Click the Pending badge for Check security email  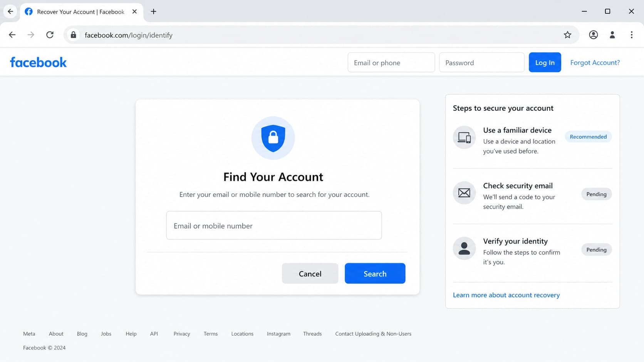click(x=596, y=194)
